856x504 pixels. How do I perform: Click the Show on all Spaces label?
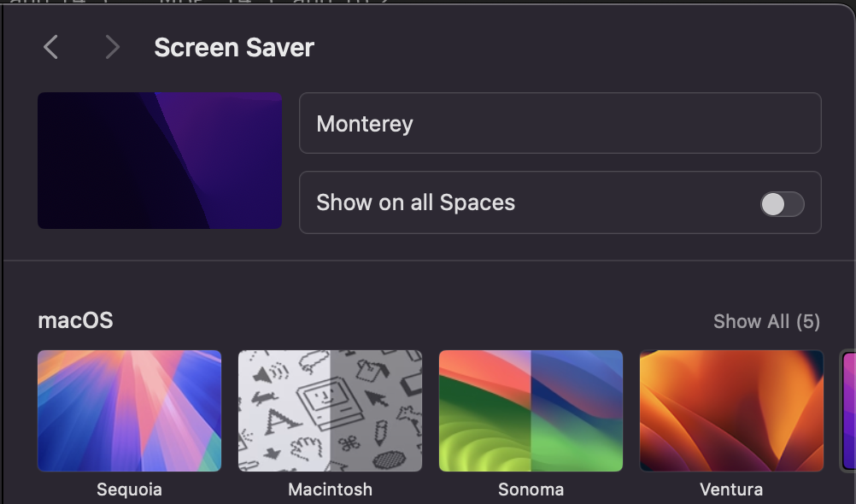coord(415,202)
